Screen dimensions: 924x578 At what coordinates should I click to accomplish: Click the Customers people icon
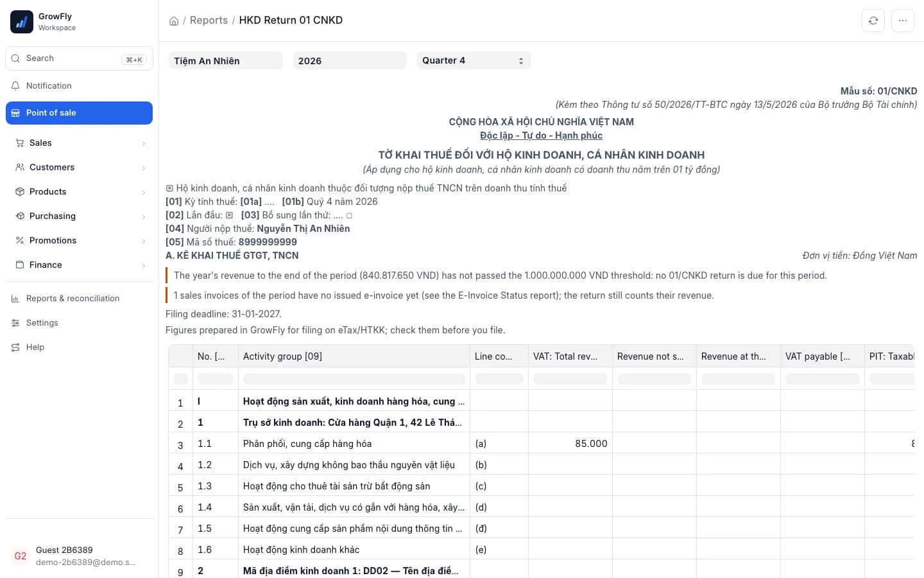click(x=20, y=167)
